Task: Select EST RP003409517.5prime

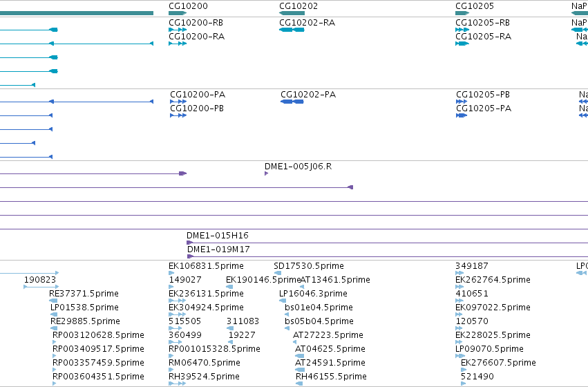Action: [98, 349]
